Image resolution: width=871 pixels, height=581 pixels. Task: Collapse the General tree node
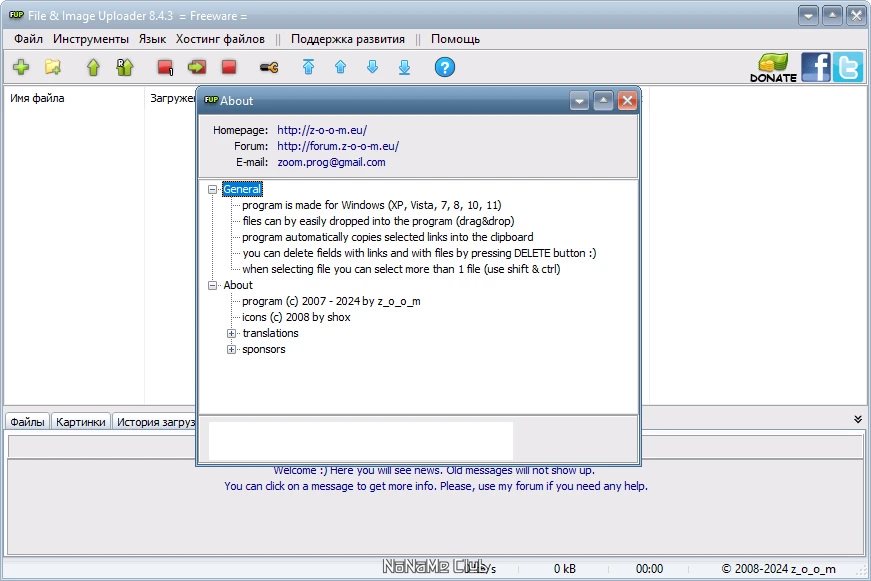click(212, 189)
